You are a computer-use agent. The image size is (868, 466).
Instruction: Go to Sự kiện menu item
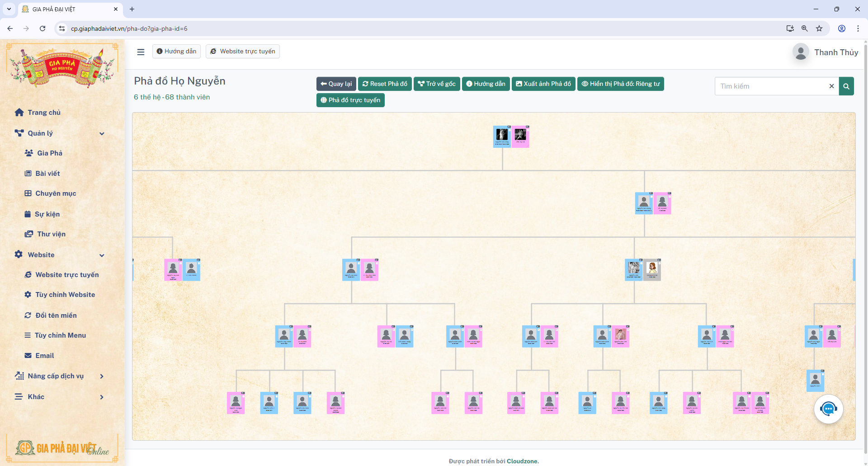click(x=47, y=214)
